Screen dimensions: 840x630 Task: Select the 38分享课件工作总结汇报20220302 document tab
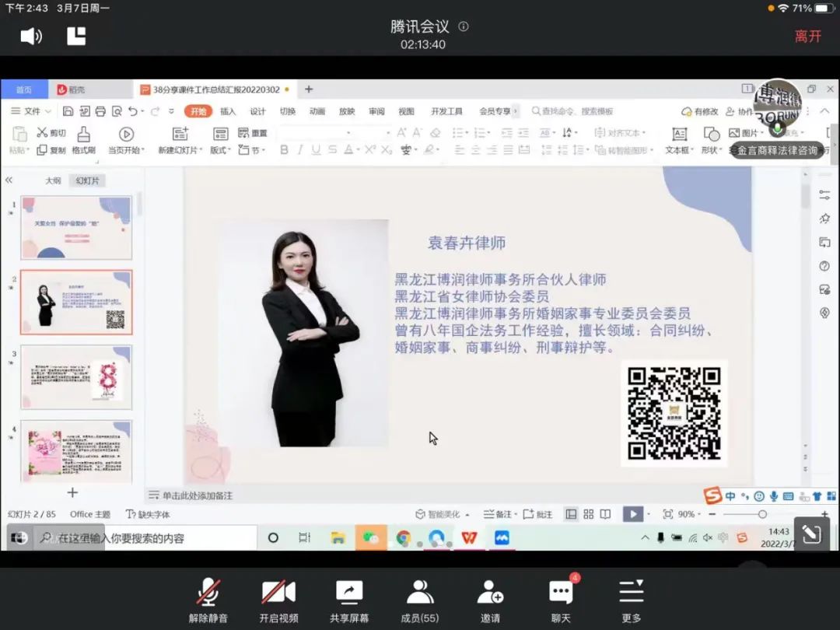pos(215,89)
